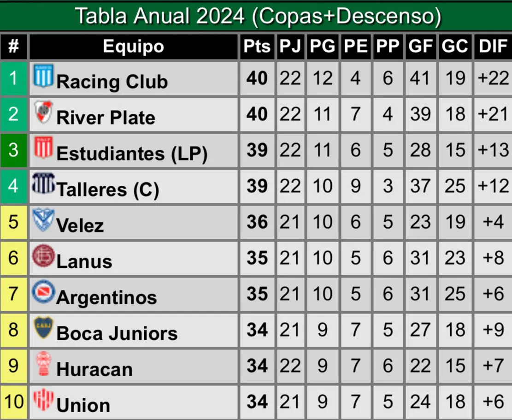
Task: Click the GF column header
Action: pyautogui.click(x=420, y=47)
